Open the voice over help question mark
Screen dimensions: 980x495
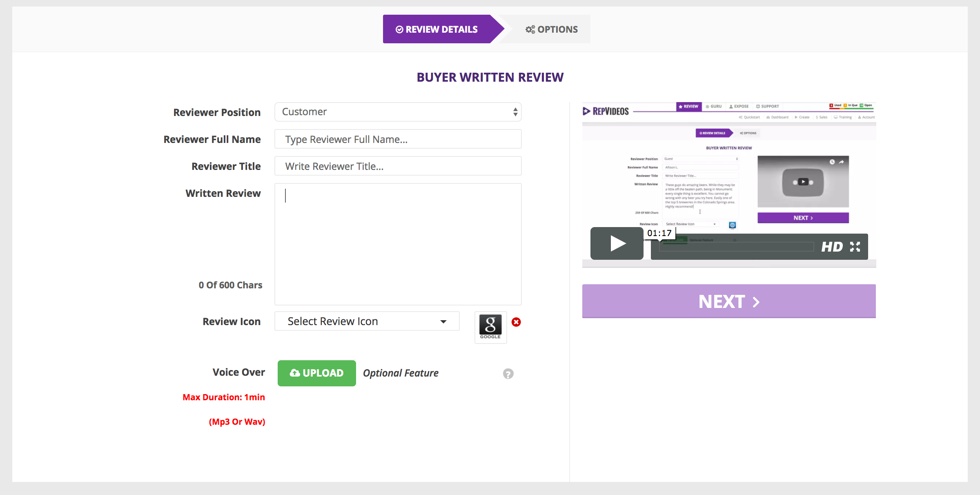(508, 374)
